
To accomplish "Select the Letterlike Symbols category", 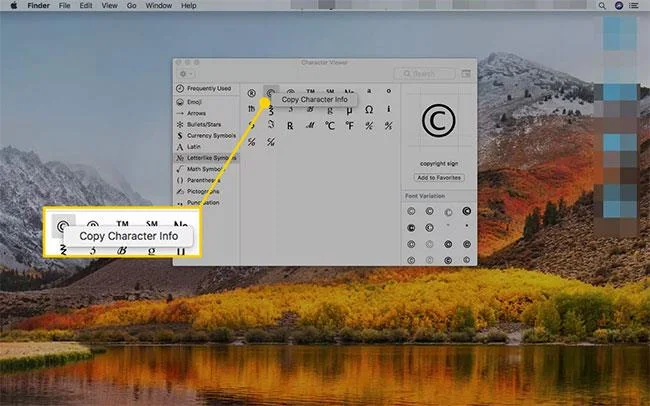I will pyautogui.click(x=206, y=158).
